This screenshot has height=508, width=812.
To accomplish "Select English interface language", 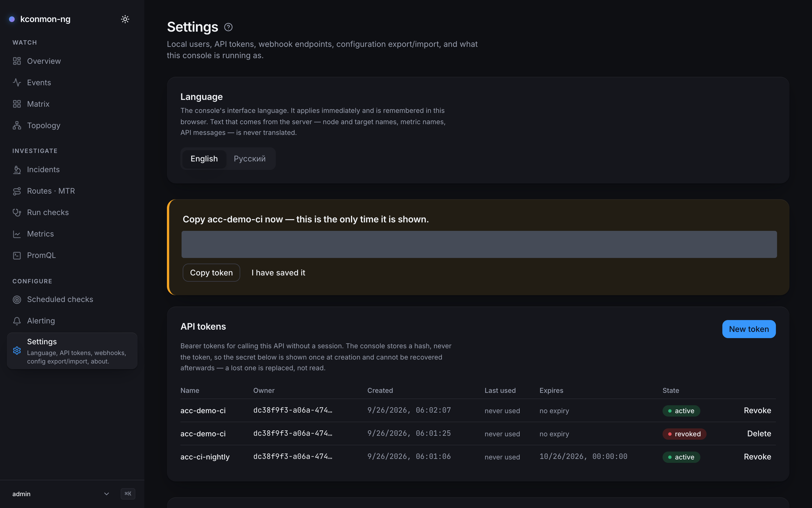I will coord(204,159).
